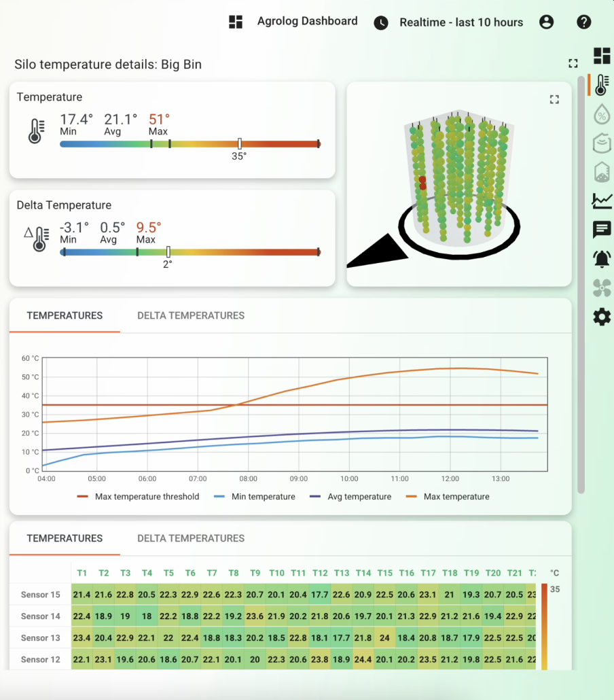Click the Agrolog Dashboard title link

pos(307,21)
